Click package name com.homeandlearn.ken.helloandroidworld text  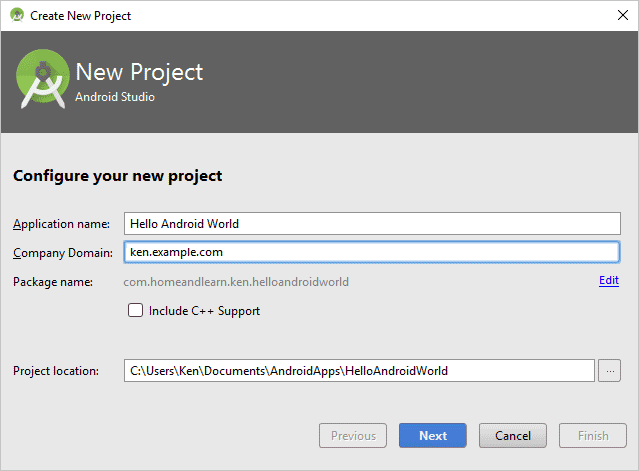pyautogui.click(x=236, y=282)
